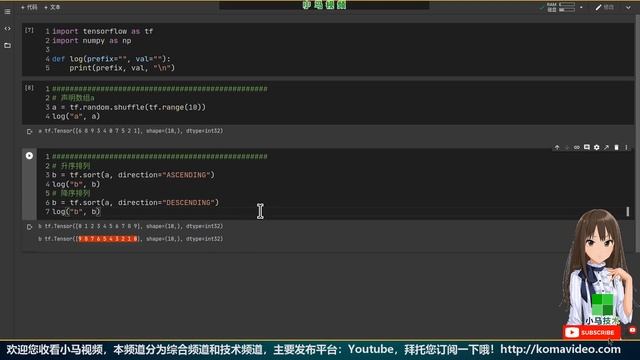This screenshot has width=640, height=360.
Task: Click the red YouTube SUBSCRIBE button
Action: pyautogui.click(x=591, y=332)
